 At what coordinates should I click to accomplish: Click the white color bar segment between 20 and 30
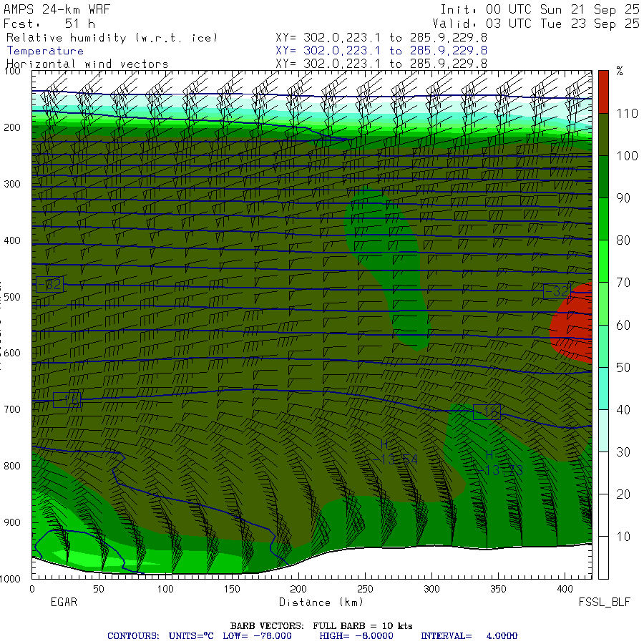pos(603,473)
